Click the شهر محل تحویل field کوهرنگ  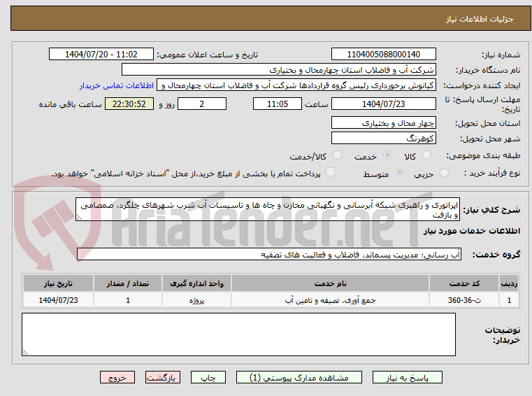click(383, 139)
